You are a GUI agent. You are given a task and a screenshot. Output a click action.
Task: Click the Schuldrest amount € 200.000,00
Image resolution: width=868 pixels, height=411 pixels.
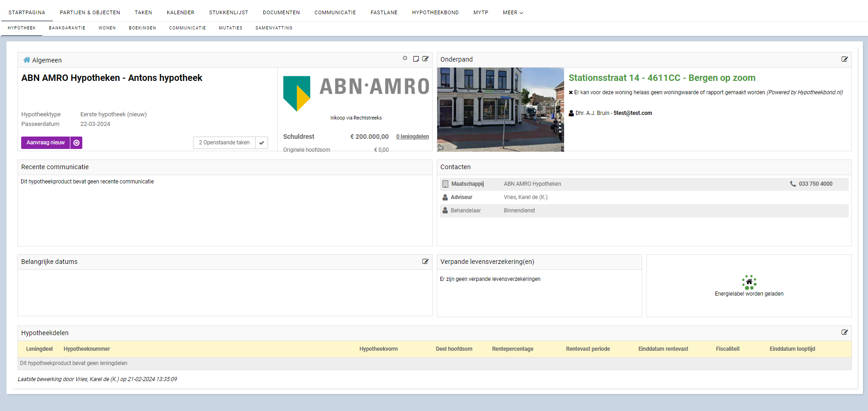[370, 137]
